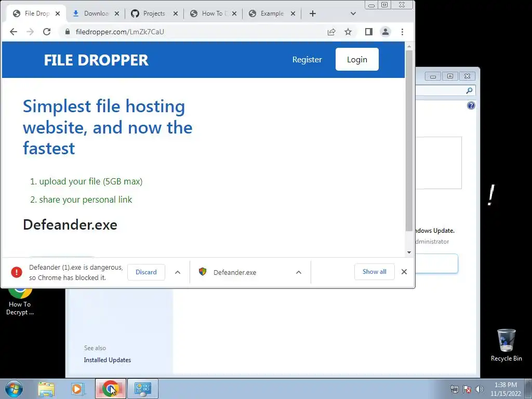Screen dimensions: 532x399
Task: Expand the tab search chevron
Action: coord(353,14)
